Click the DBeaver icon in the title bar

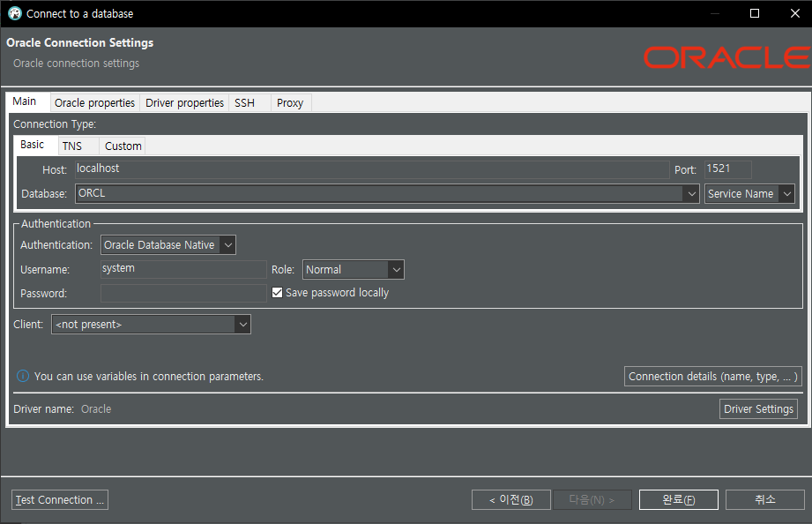click(x=14, y=13)
